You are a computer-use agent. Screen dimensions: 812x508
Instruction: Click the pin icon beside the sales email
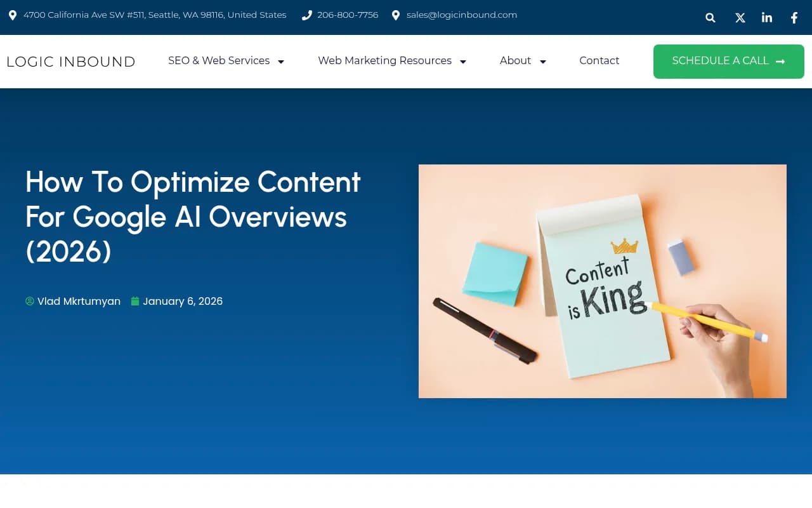(x=396, y=15)
